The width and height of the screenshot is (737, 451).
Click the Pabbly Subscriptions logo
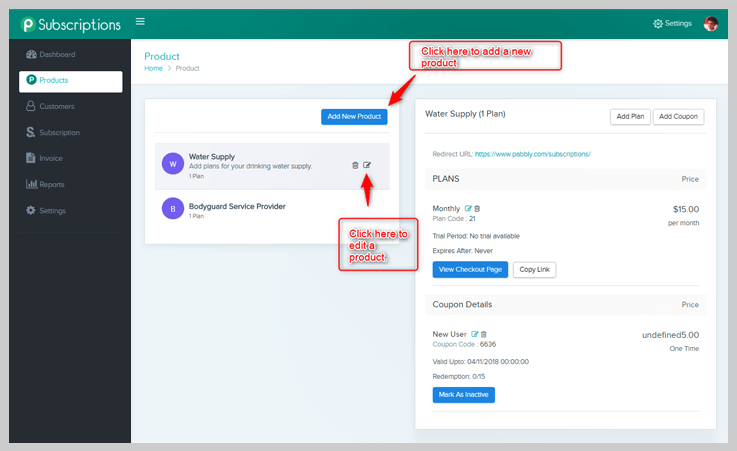pyautogui.click(x=71, y=24)
